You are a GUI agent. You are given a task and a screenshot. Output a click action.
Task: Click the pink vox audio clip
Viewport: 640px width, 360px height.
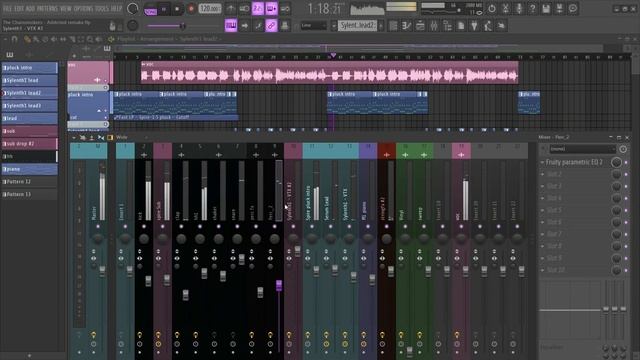coord(329,73)
